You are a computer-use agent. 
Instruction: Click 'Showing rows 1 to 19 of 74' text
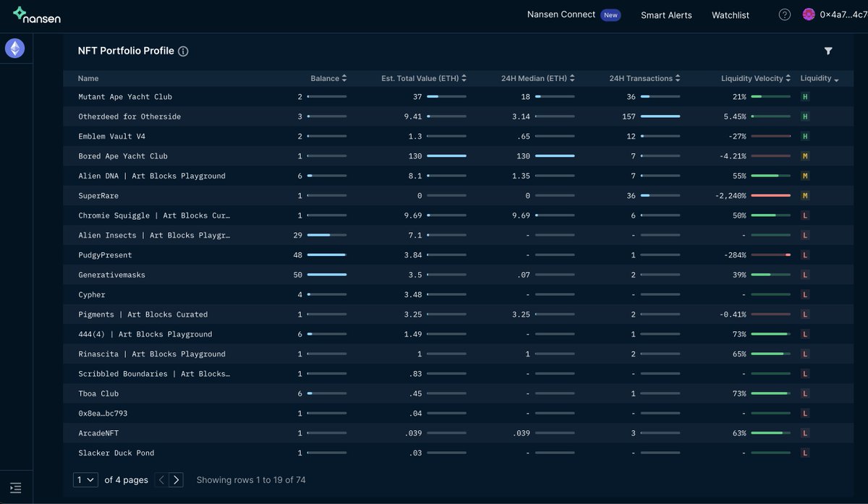pos(251,480)
